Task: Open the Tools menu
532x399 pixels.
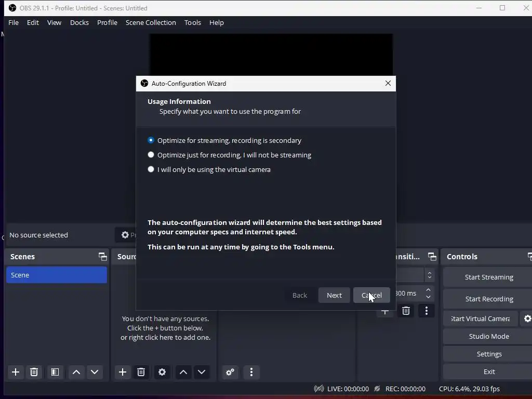Action: click(193, 22)
